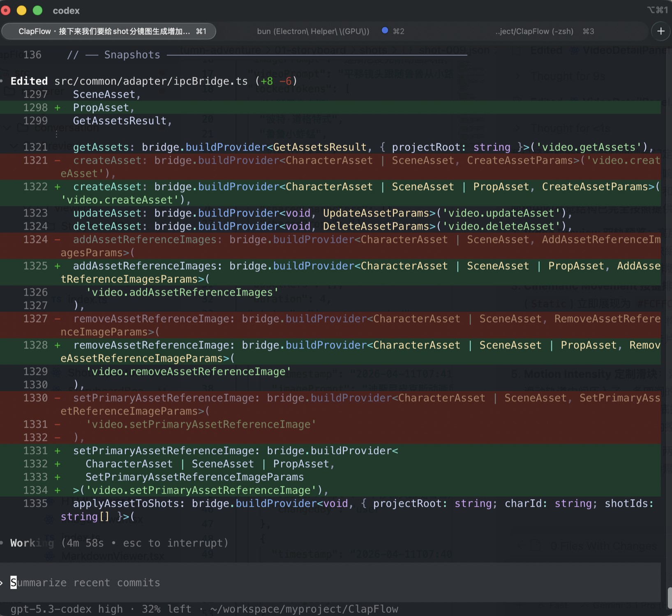Click the blue activity dot on bun tab

[385, 30]
